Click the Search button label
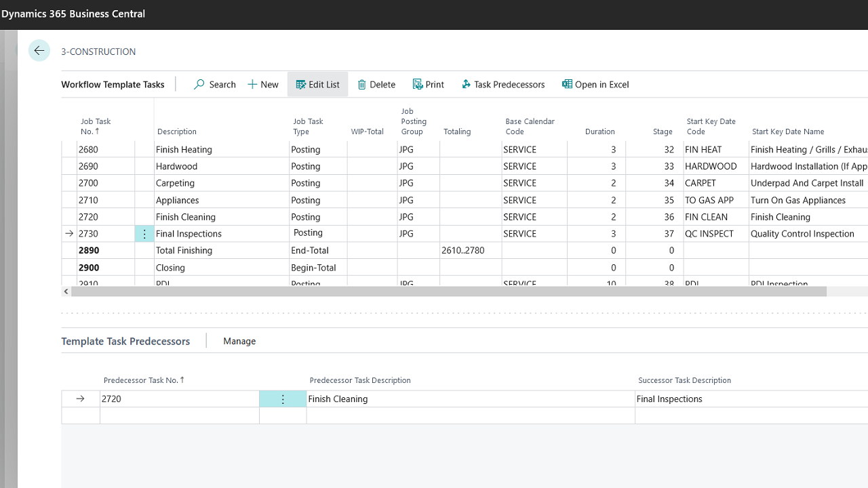This screenshot has width=868, height=488. (222, 85)
